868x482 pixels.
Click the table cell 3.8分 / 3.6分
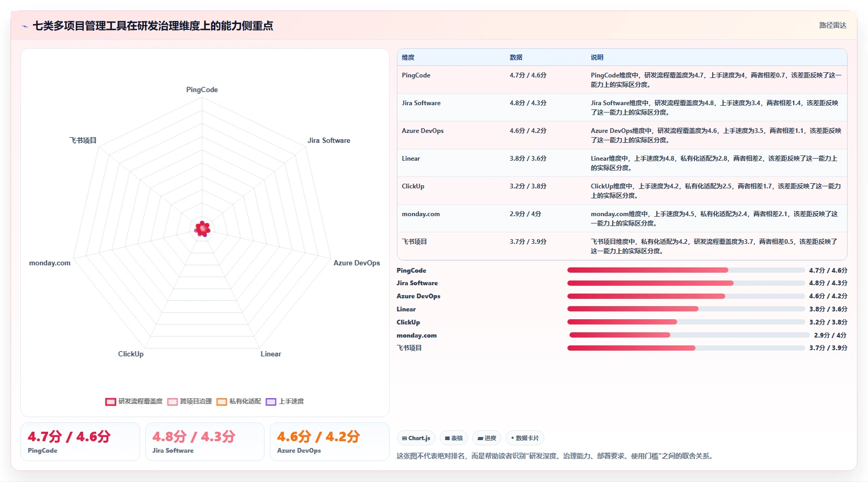(x=528, y=159)
